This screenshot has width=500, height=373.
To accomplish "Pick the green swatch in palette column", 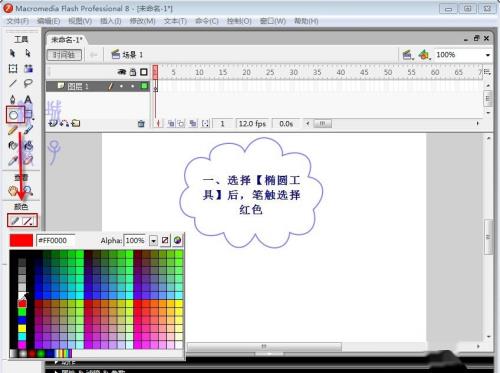I will [22, 312].
